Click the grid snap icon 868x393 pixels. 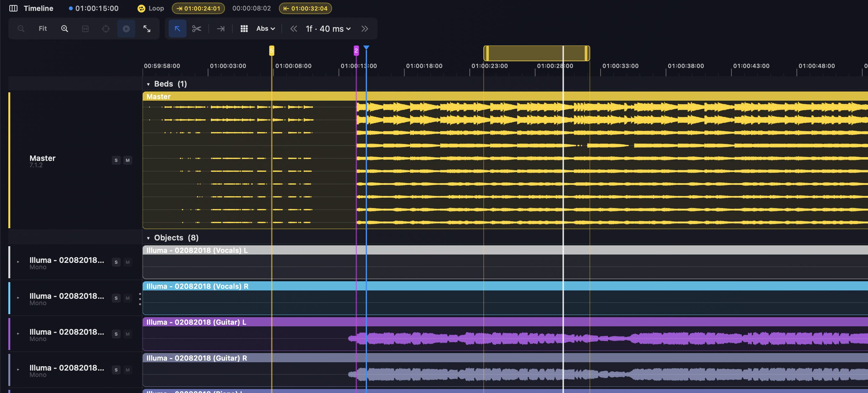pos(244,29)
